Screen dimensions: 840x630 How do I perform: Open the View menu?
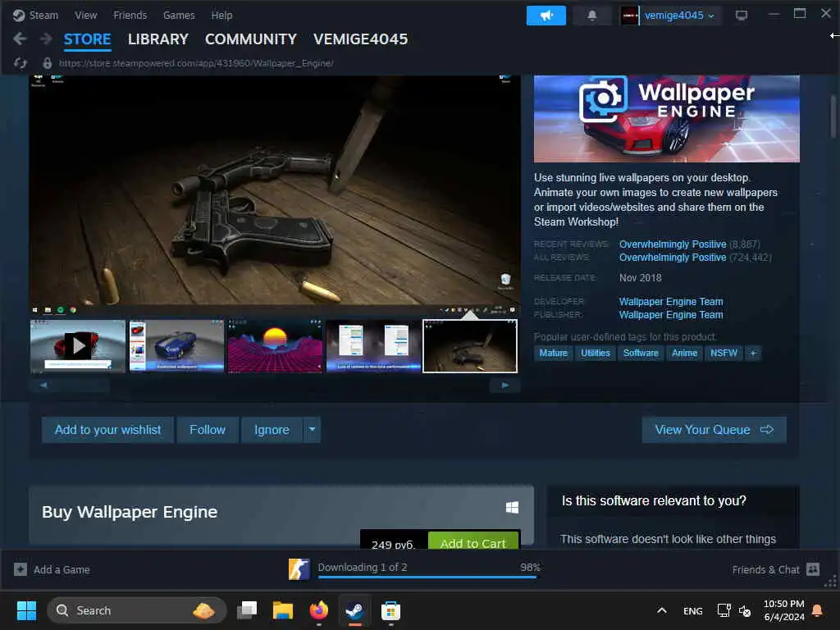coord(85,16)
